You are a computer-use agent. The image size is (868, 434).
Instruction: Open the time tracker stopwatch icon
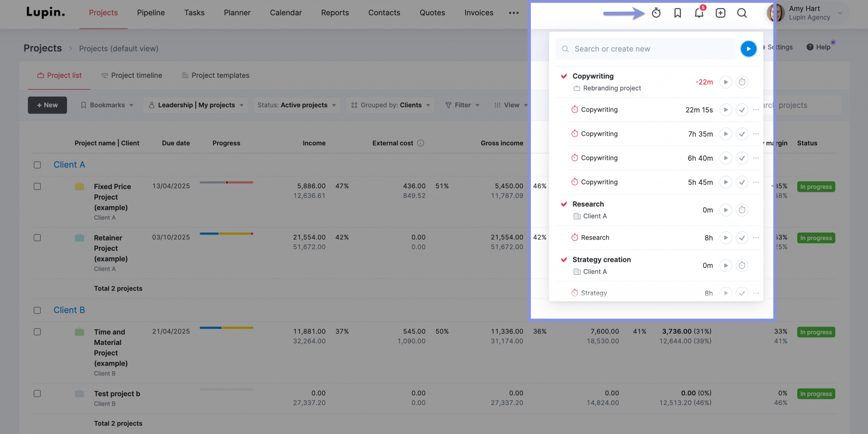pos(656,13)
